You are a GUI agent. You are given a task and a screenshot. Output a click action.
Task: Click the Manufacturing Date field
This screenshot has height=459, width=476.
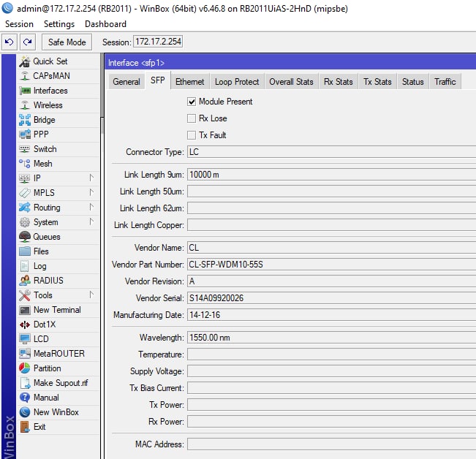[x=331, y=315]
